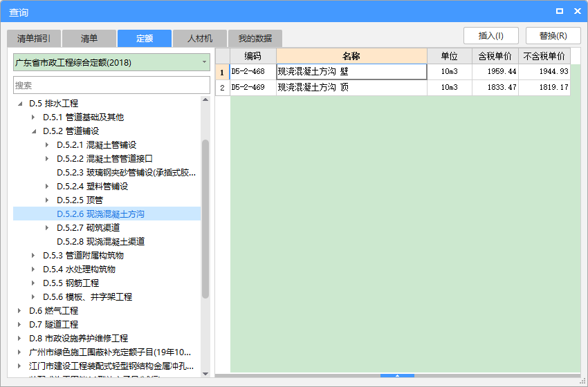Maximize the 查询 window
Screen dimensions: 588x387
click(560, 11)
